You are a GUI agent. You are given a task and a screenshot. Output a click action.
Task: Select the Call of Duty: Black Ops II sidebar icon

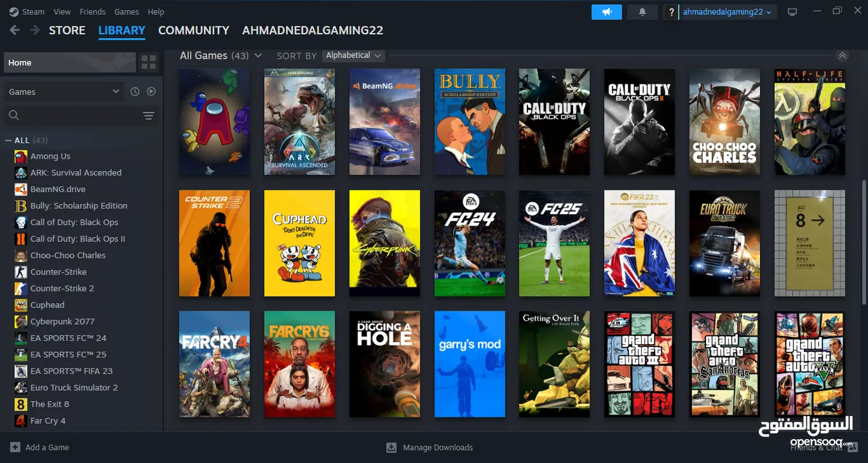tap(21, 239)
